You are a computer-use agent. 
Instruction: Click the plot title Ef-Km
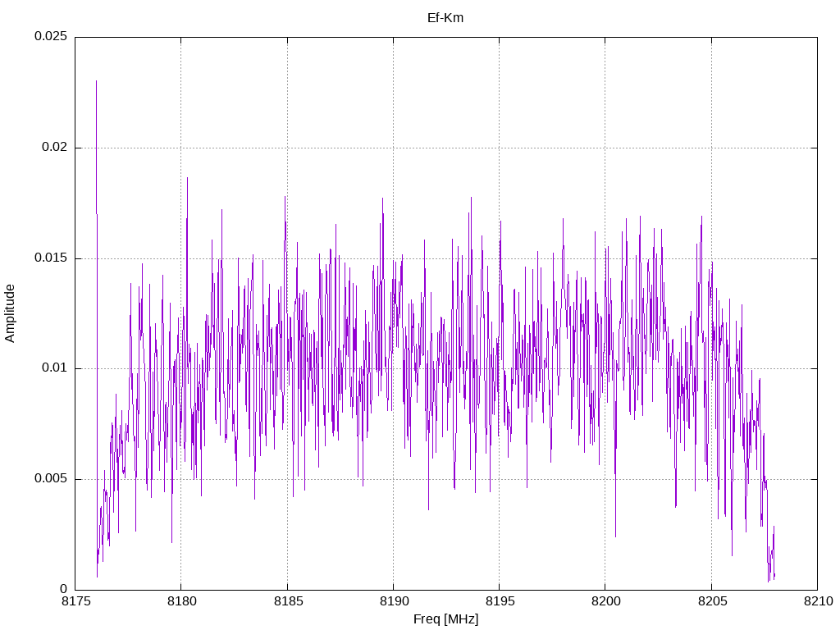tap(445, 18)
